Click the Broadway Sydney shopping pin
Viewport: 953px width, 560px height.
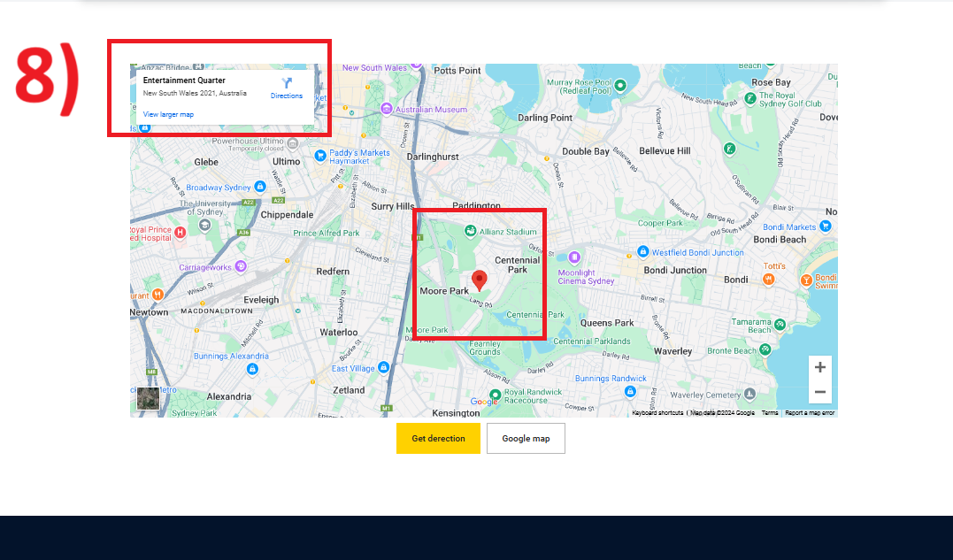click(260, 187)
